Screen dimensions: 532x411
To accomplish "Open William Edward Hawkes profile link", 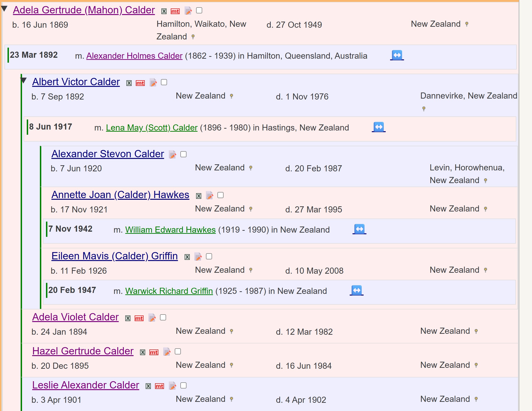I will pyautogui.click(x=171, y=230).
